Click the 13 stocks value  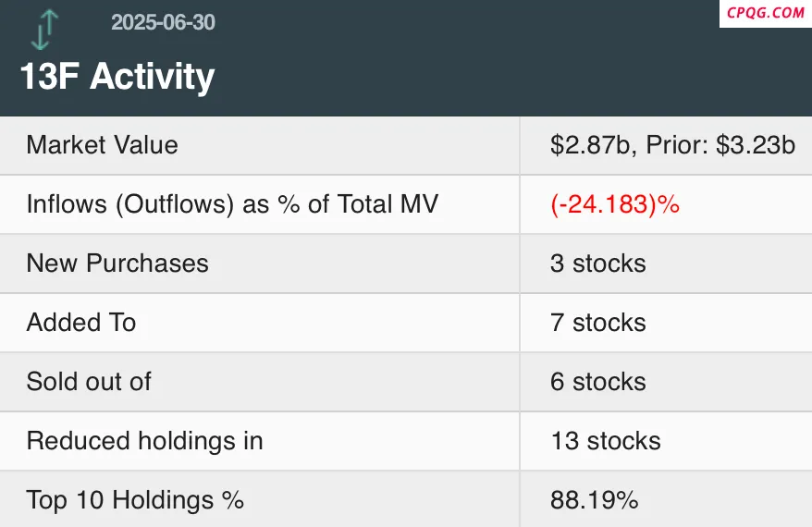pyautogui.click(x=606, y=440)
